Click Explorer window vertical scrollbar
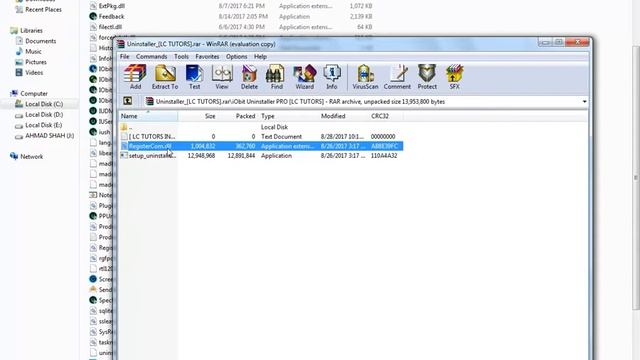The width and height of the screenshot is (640, 360). (636, 178)
